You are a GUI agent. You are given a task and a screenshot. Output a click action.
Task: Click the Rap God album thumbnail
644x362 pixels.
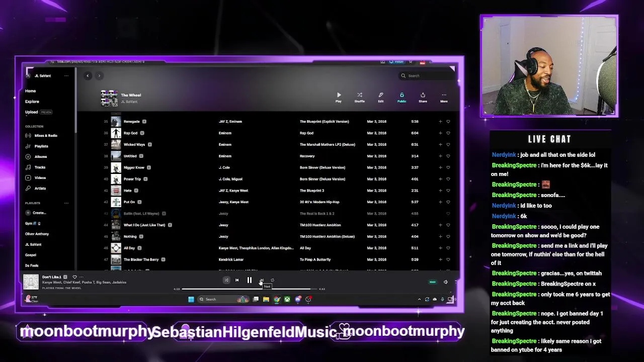pos(116,133)
